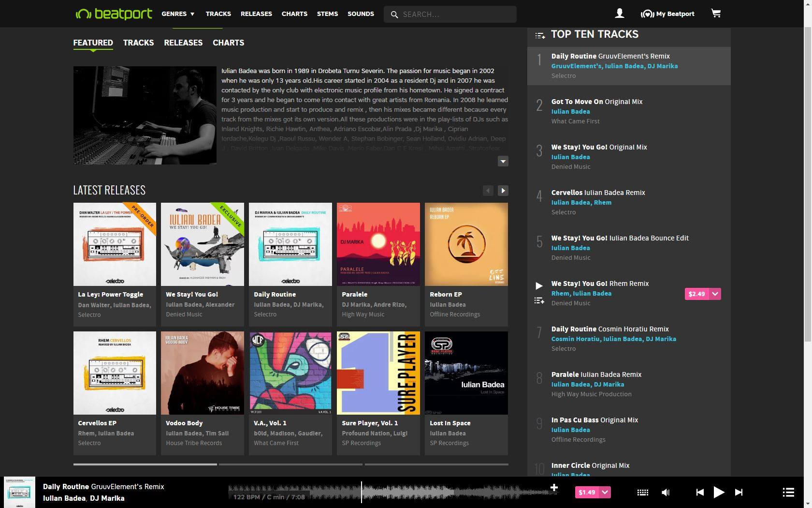Add top ten tracks to queue icon
The image size is (812, 508).
click(540, 35)
